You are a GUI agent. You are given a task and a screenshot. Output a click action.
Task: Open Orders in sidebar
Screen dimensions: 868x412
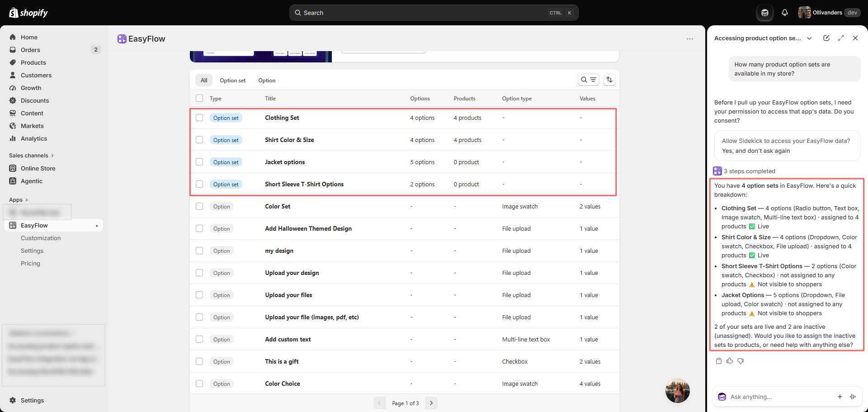coord(30,50)
